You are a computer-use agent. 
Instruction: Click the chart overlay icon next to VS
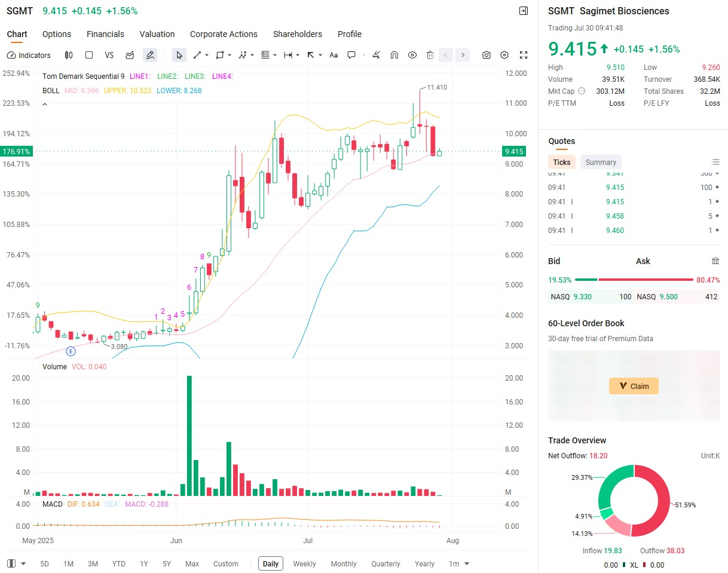[x=130, y=55]
